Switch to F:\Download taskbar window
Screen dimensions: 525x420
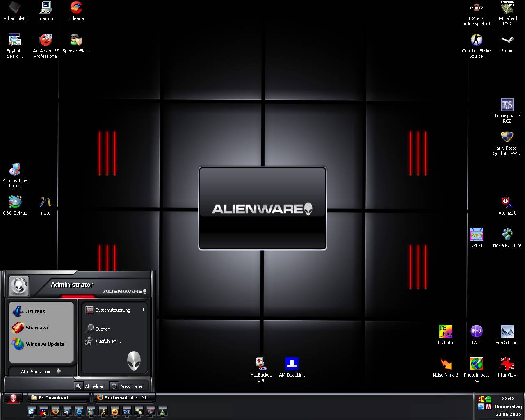59,397
